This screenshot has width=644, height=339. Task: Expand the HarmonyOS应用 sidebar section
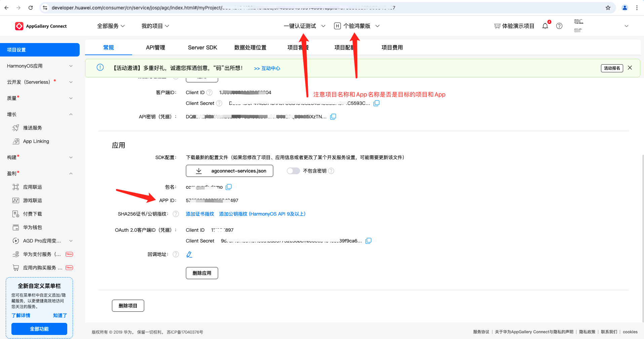(40, 66)
